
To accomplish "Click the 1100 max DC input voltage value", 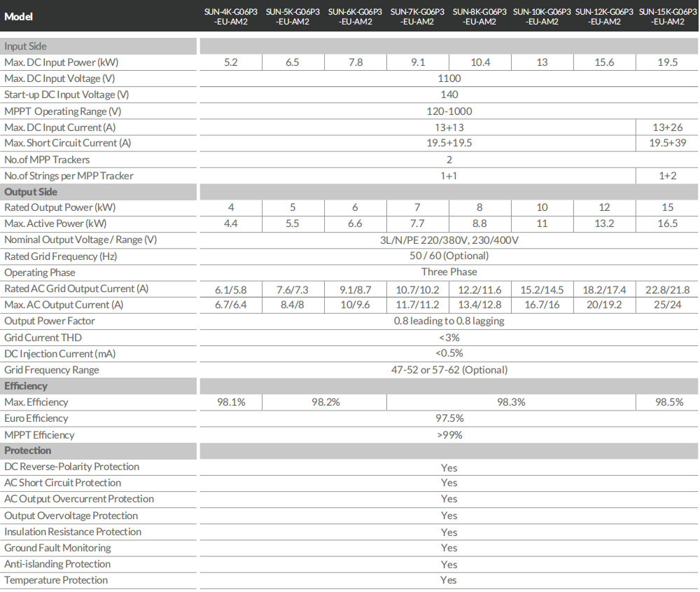I will pos(449,78).
